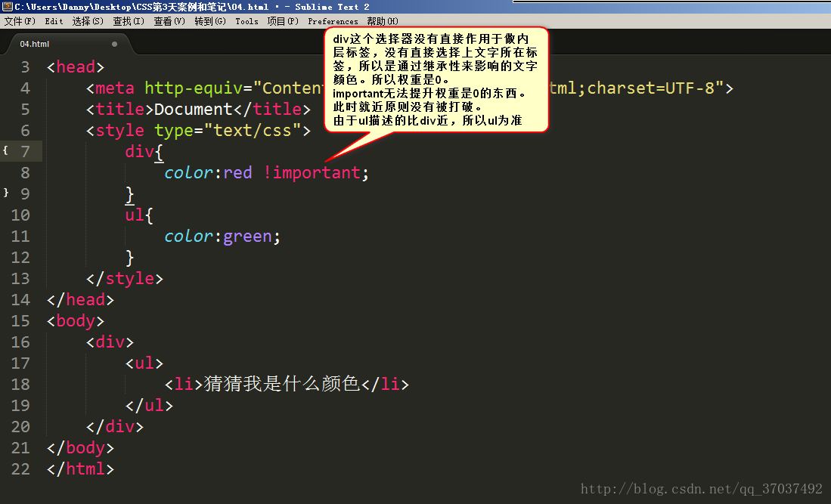
Task: Open the 文件(F) menu
Action: 20,21
